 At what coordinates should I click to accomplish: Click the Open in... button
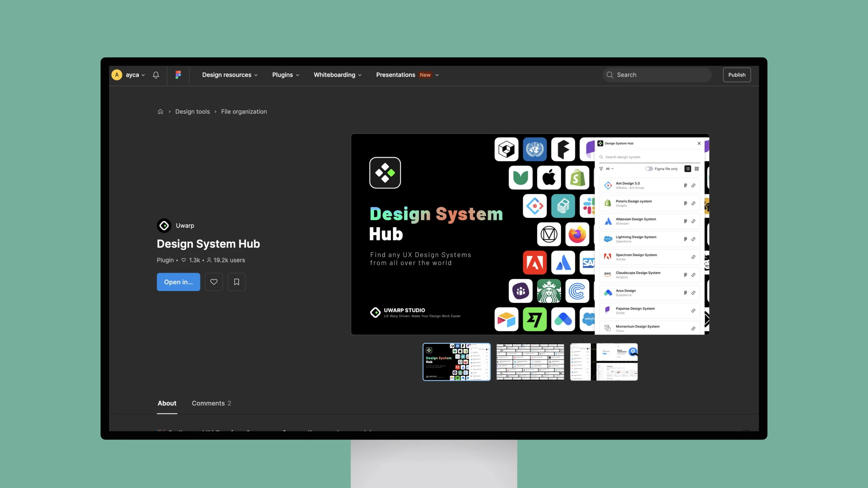(178, 281)
